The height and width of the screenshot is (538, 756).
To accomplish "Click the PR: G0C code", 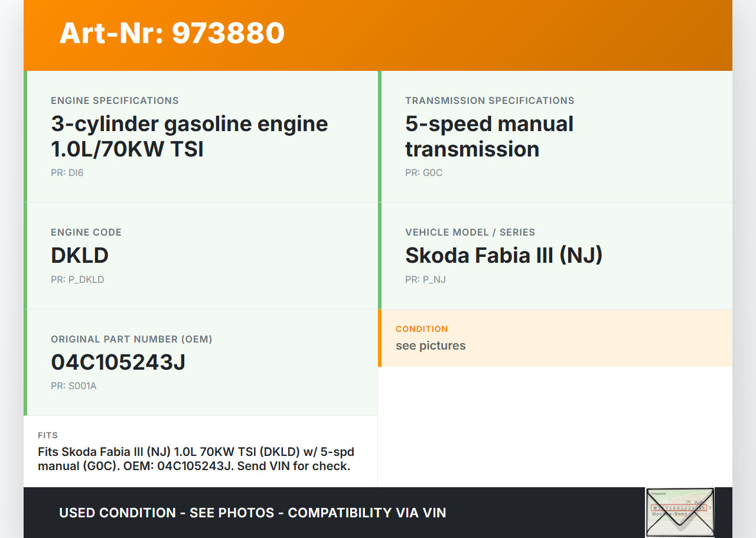I will click(x=423, y=173).
